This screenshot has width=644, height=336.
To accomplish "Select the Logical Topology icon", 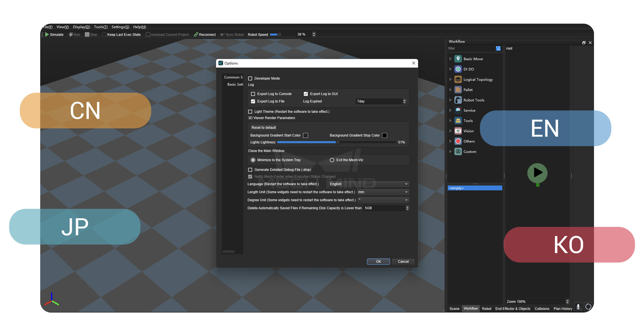I will click(x=458, y=79).
